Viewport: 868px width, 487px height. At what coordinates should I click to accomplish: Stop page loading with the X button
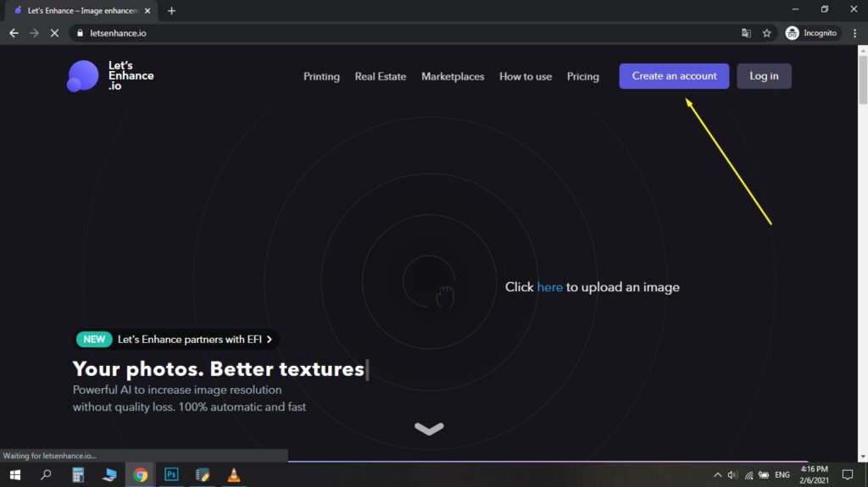(53, 33)
